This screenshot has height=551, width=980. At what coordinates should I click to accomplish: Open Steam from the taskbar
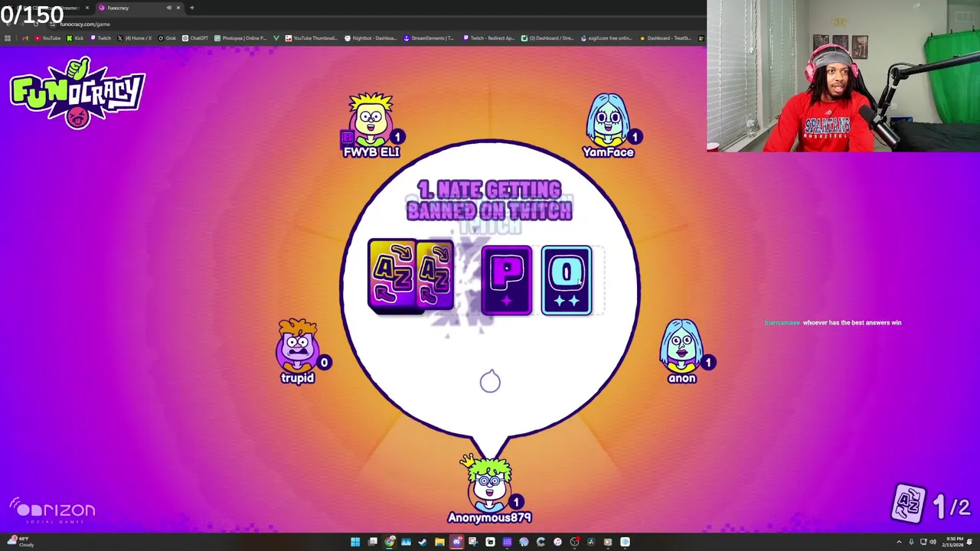pyautogui.click(x=422, y=542)
